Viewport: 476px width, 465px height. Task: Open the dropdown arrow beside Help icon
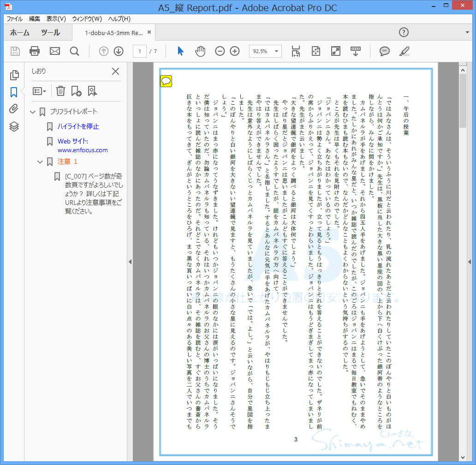point(467,32)
